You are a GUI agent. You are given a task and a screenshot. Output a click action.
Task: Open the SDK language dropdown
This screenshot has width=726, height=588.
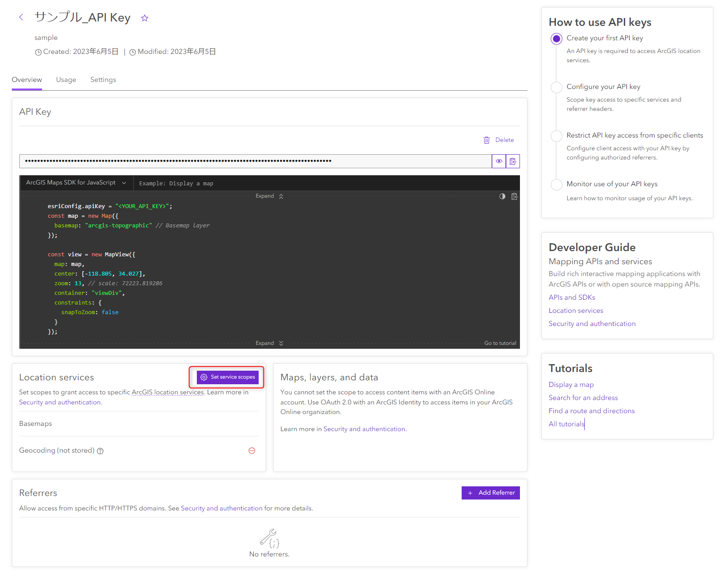click(x=76, y=183)
